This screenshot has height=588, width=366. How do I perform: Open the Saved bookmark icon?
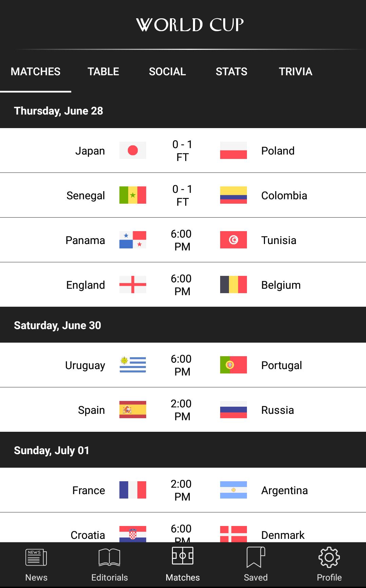256,558
